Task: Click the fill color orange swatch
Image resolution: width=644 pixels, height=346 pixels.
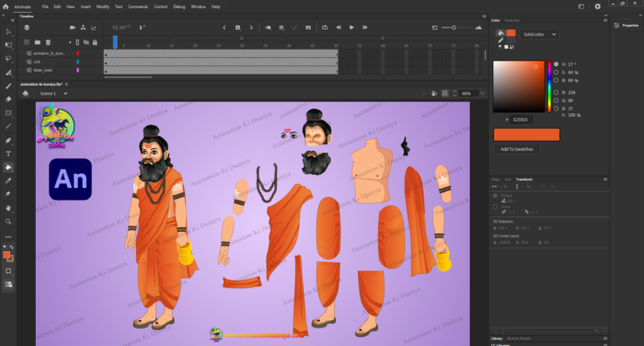Action: coord(511,33)
